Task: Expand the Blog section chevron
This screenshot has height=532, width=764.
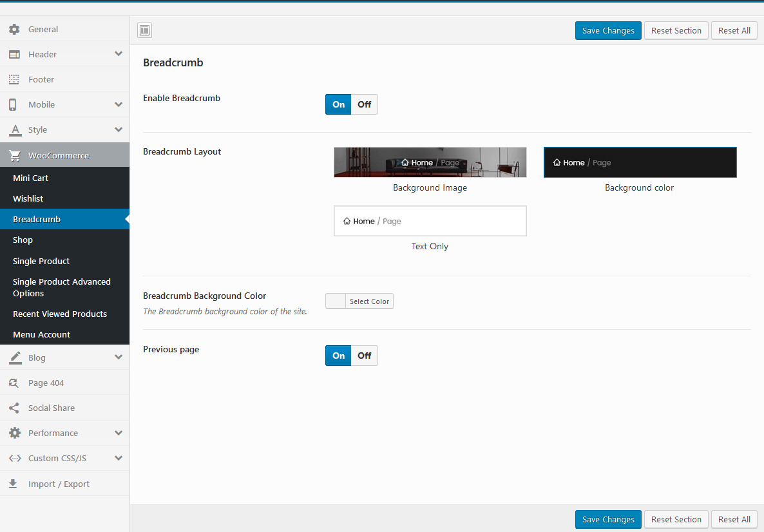Action: click(x=119, y=357)
